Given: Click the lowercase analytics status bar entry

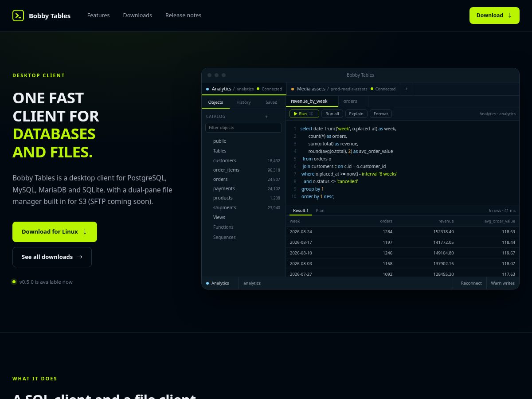Looking at the screenshot, I should (252, 283).
